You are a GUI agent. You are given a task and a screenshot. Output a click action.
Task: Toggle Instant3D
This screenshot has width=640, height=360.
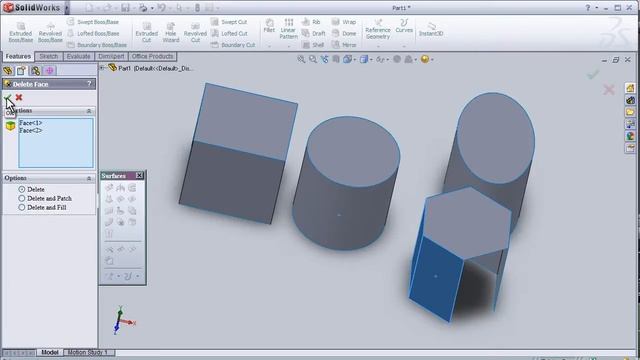431,29
